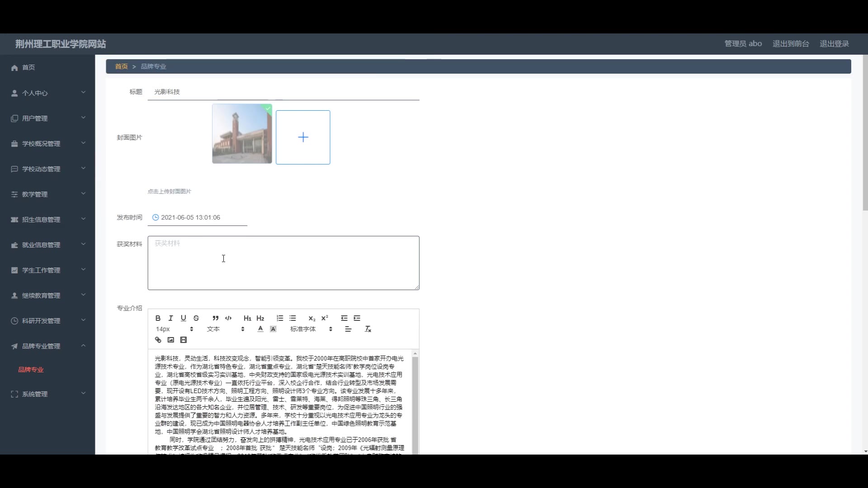Screen dimensions: 868x488
Task: Expand the 用户管理 sidebar menu
Action: point(47,118)
